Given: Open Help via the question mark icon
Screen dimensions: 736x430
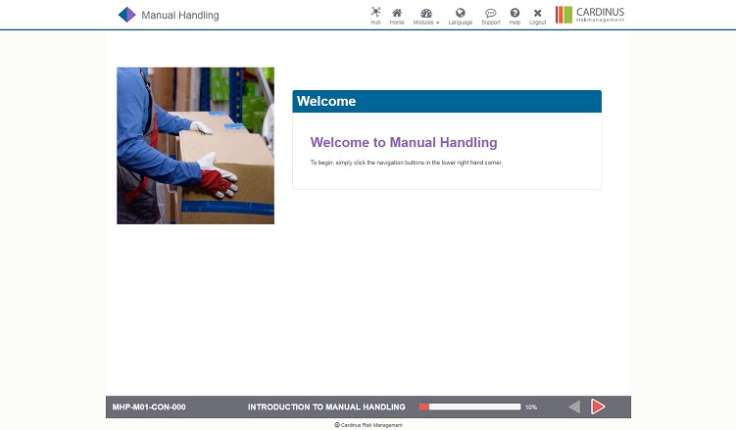Looking at the screenshot, I should [x=515, y=15].
